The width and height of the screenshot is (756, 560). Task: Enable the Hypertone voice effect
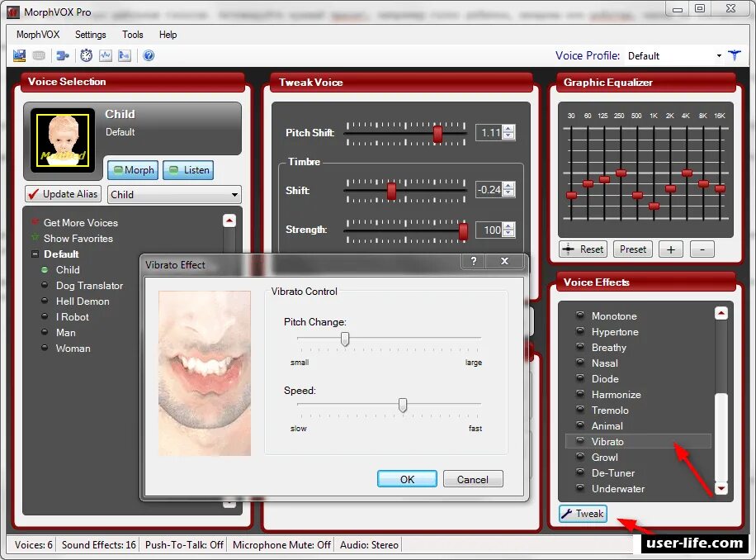580,331
